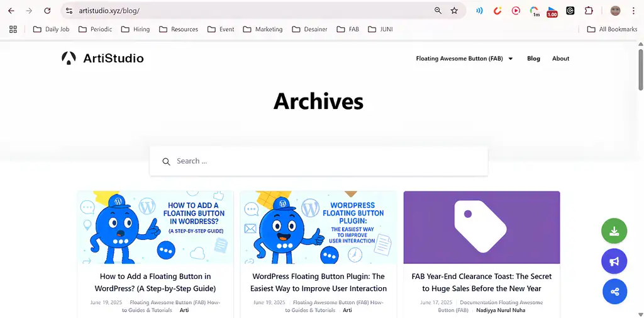This screenshot has width=644, height=318.
Task: Go to the Blog menu item
Action: 533,59
